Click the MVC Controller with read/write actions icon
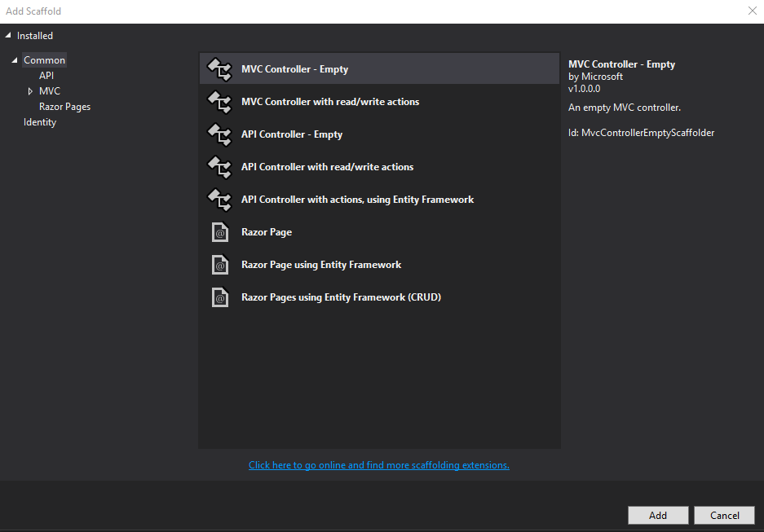764x532 pixels. pyautogui.click(x=219, y=101)
